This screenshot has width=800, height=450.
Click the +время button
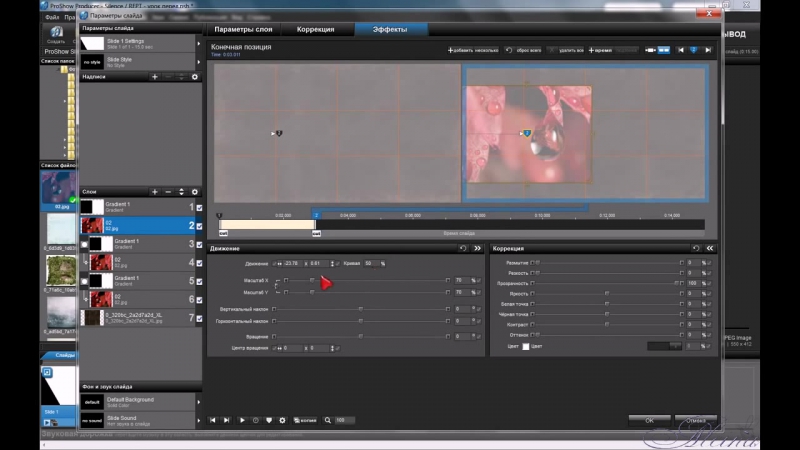tap(600, 50)
